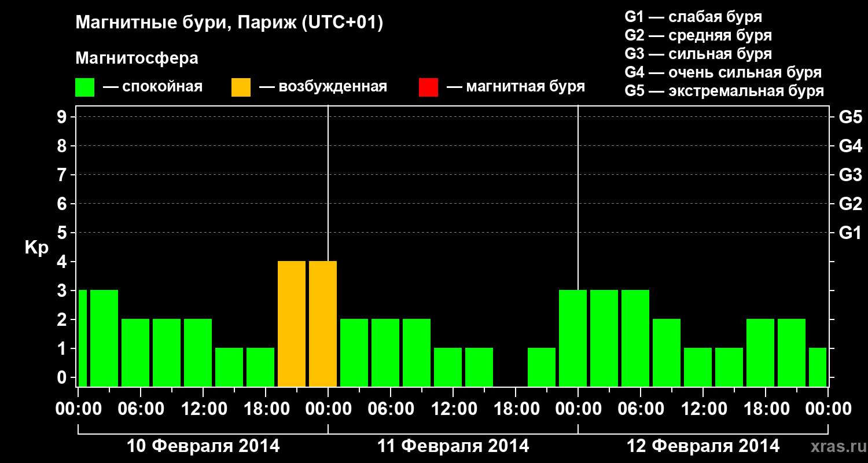The image size is (868, 463).
Task: Click the '12 Февраля 2014' date label
Action: (704, 446)
